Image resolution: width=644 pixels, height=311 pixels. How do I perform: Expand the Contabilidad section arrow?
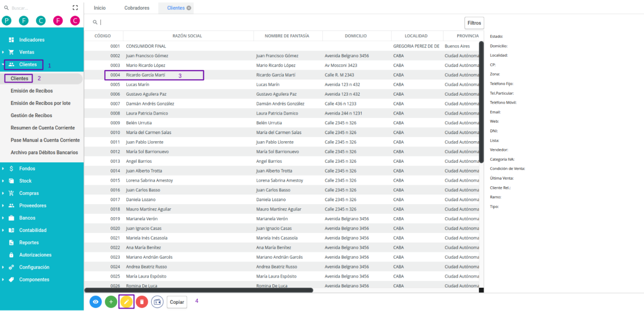pyautogui.click(x=3, y=230)
